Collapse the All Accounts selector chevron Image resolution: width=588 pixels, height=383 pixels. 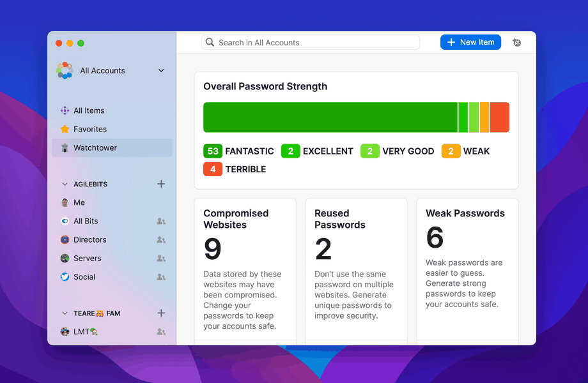tap(161, 71)
